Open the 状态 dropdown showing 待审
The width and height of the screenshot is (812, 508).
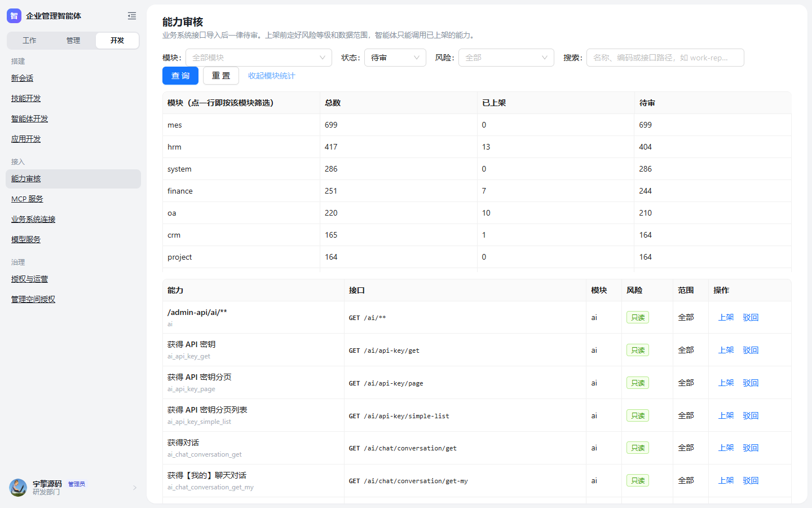pos(395,58)
